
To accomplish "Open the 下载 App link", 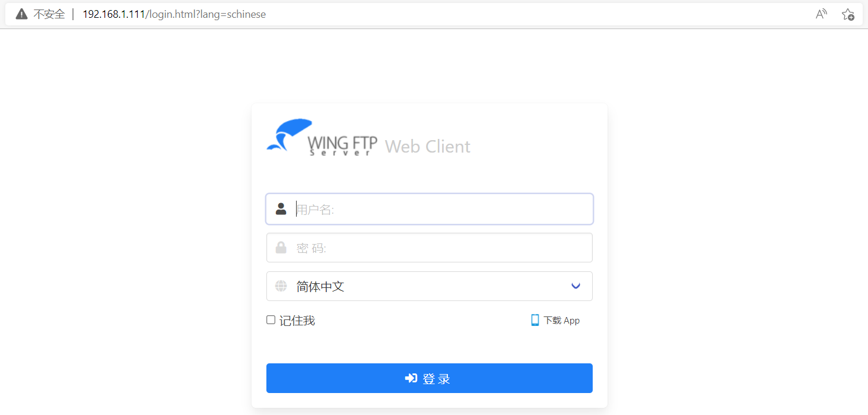I will pos(561,321).
